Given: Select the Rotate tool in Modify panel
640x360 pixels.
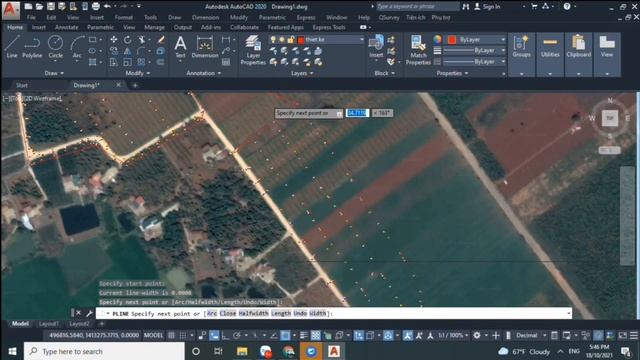Looking at the screenshot, I should [127, 39].
